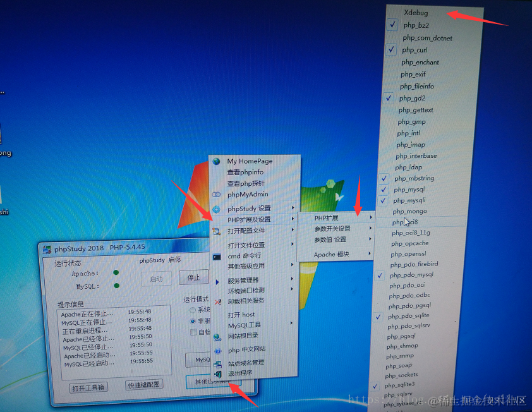The width and height of the screenshot is (532, 412).
Task: Click the globe icon beside My HomePage
Action: (x=217, y=161)
